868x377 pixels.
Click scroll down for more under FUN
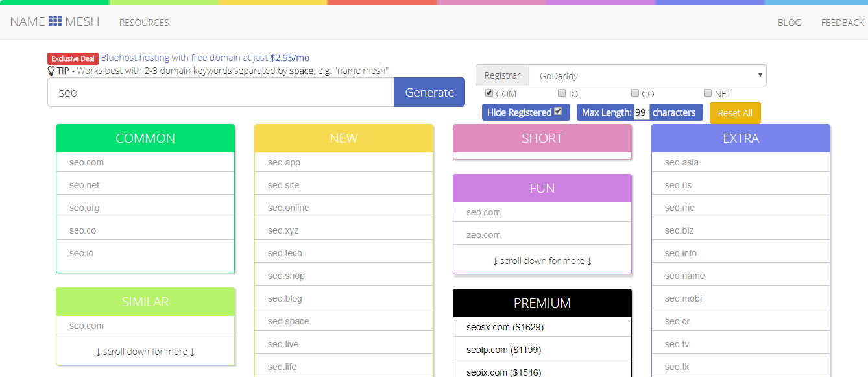click(542, 261)
